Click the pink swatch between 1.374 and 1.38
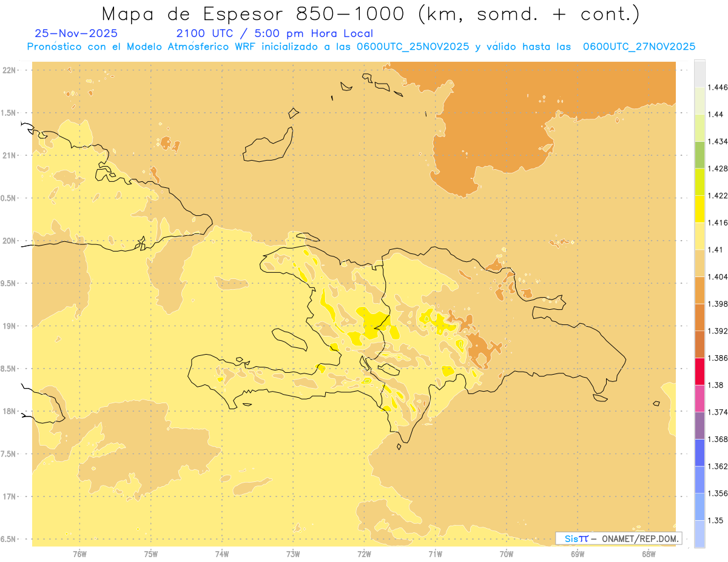This screenshot has height=562, width=728. (x=699, y=398)
